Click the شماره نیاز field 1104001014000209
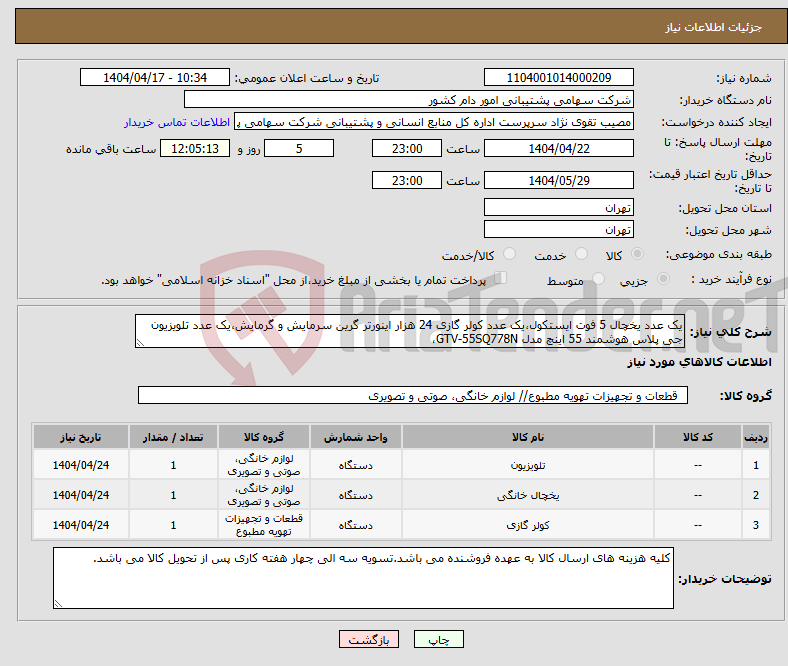The height and width of the screenshot is (666, 788). (x=558, y=77)
